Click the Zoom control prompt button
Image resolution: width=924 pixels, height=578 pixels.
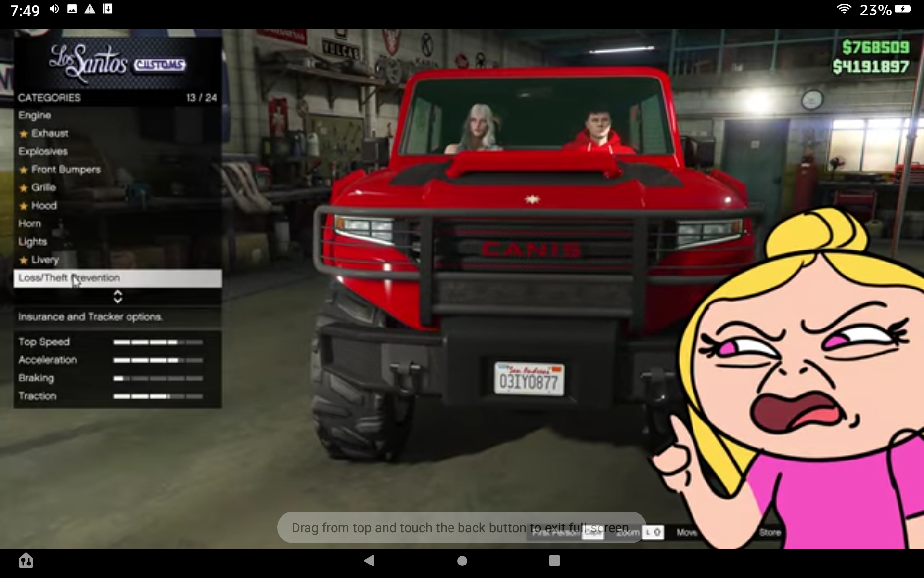pos(654,532)
